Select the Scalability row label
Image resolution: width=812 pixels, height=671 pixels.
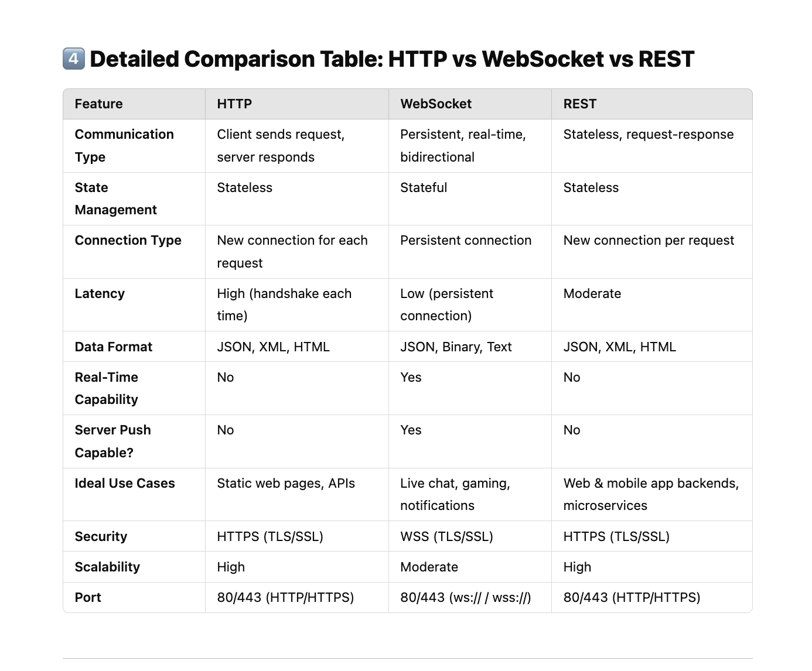pos(107,567)
